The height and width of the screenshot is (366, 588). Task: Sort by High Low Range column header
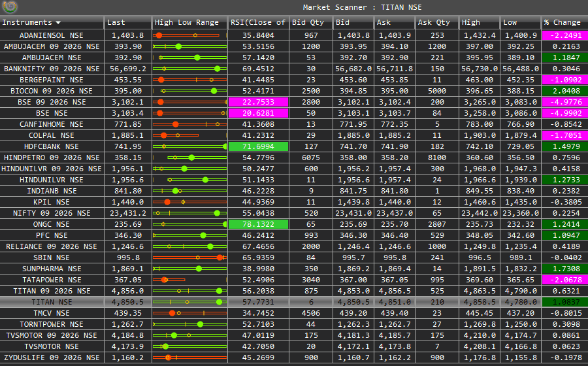point(189,22)
